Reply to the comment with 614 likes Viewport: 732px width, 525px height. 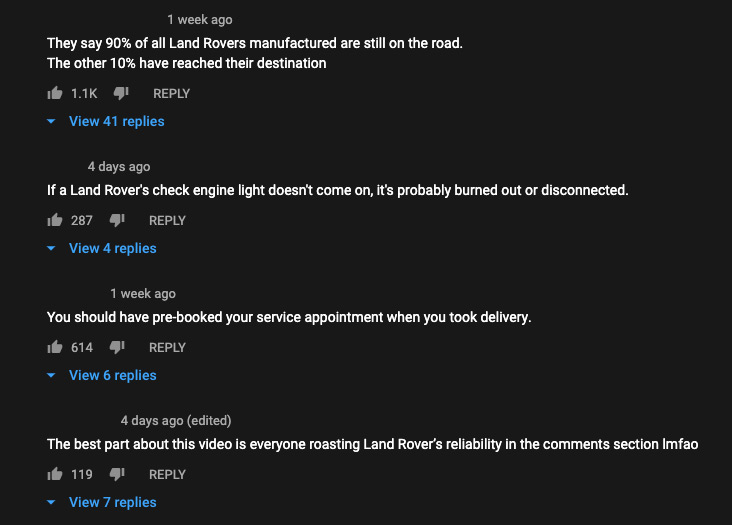pos(167,347)
